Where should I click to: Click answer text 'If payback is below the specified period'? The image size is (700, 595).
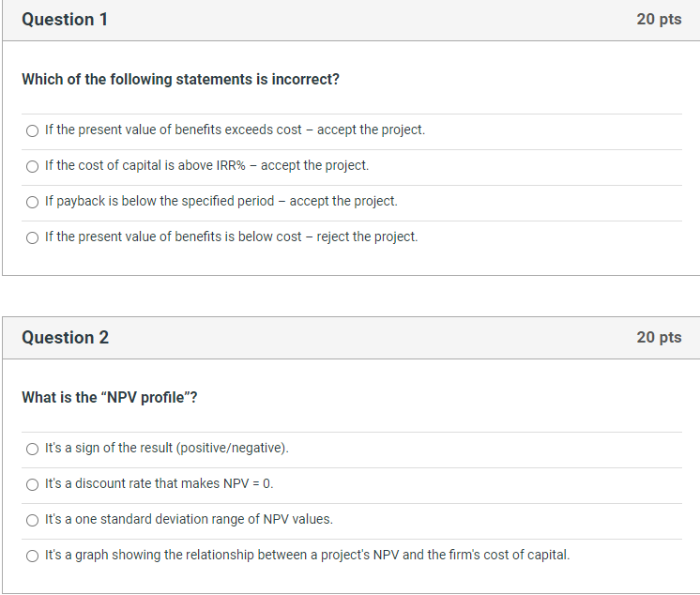tap(221, 201)
